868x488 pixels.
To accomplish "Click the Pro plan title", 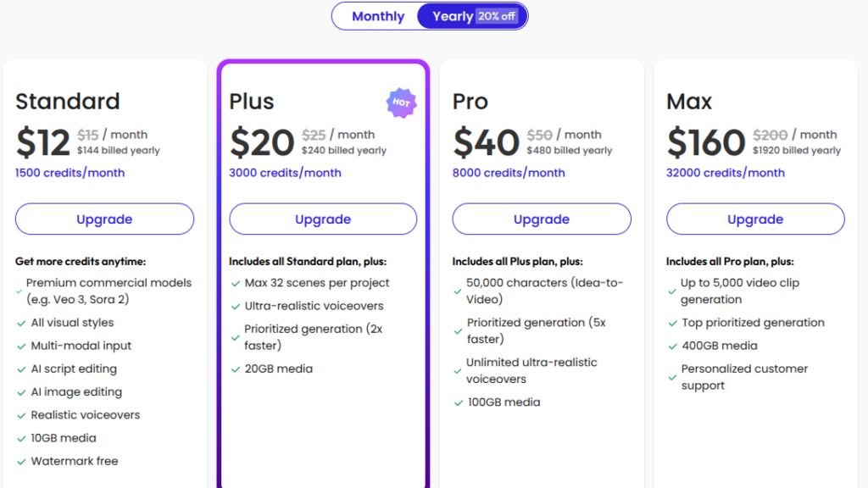I will (470, 102).
